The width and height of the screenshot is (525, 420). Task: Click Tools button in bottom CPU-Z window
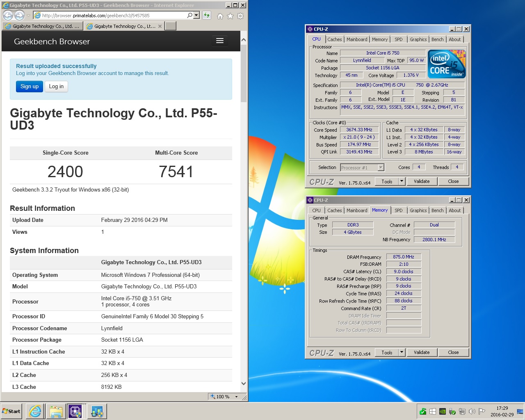coord(387,352)
